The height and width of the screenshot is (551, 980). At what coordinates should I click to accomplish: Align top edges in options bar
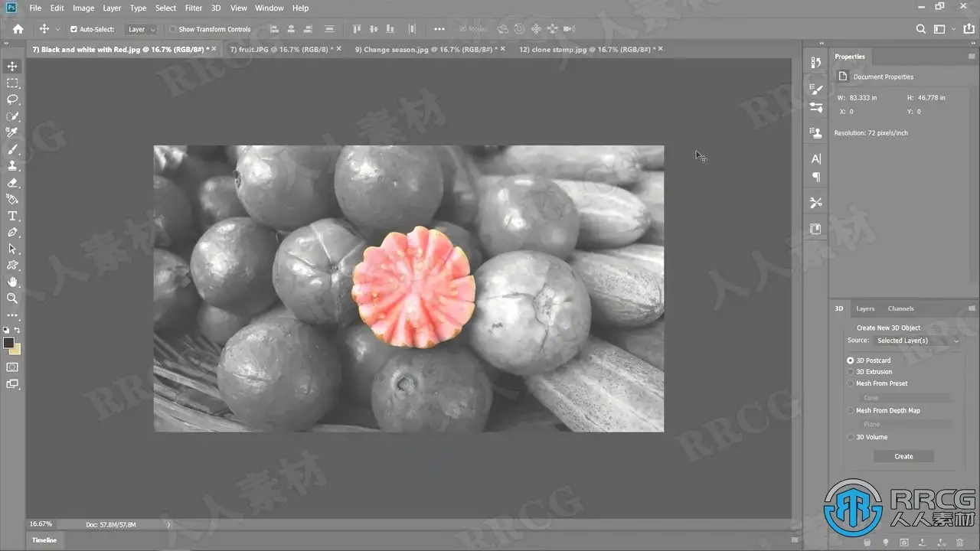tap(356, 29)
